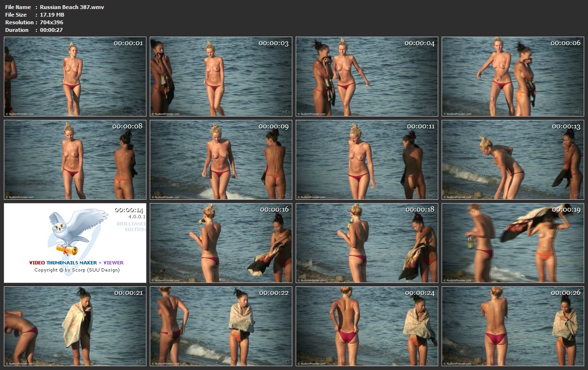
Task: Open the frame at timestamp 00:00:08
Action: 75,160
